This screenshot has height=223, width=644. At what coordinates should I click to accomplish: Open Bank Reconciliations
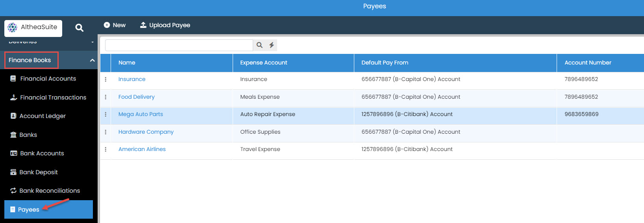[50, 191]
